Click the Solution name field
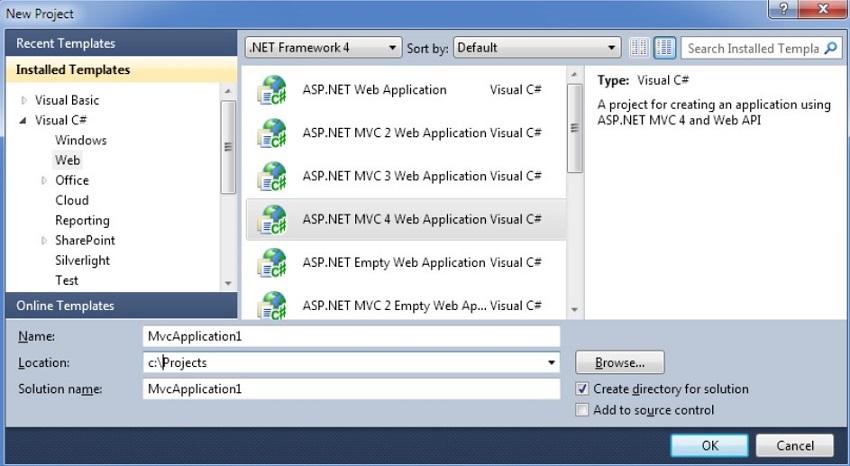The height and width of the screenshot is (466, 850). click(x=351, y=389)
